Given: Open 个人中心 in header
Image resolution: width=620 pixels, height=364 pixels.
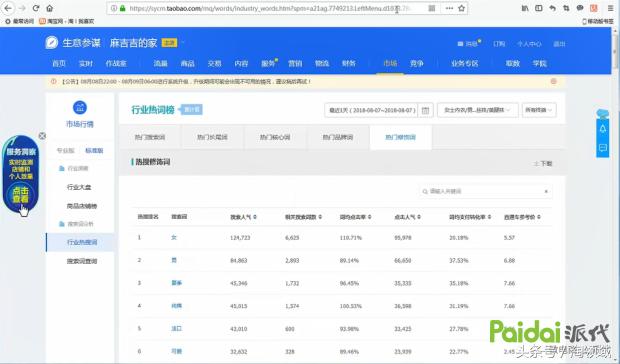Looking at the screenshot, I should [x=529, y=44].
